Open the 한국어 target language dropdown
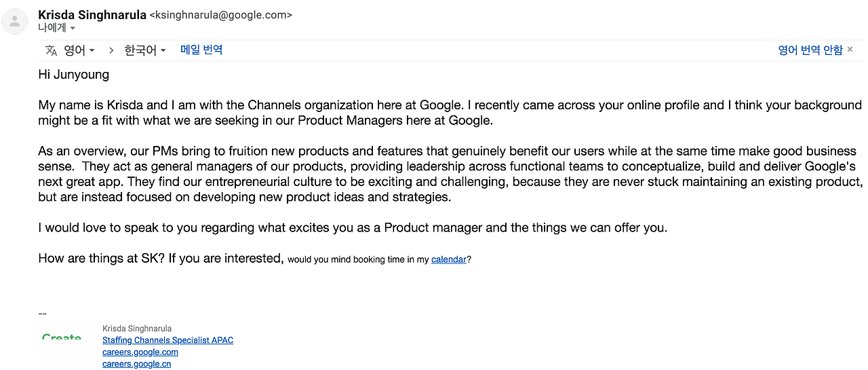The height and width of the screenshot is (370, 868). 145,50
